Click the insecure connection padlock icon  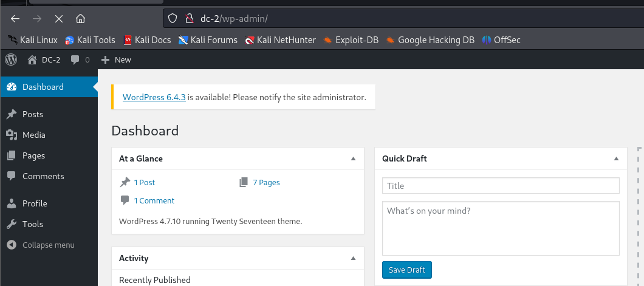(x=190, y=18)
